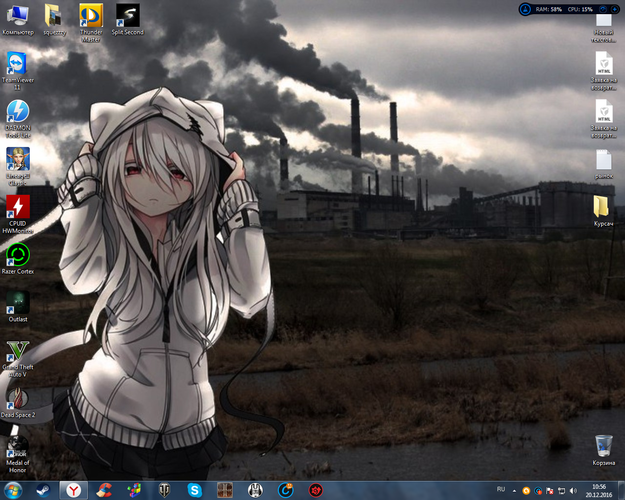Viewport: 625px width, 500px height.
Task: Open the volume speaker tray icon
Action: [x=573, y=491]
